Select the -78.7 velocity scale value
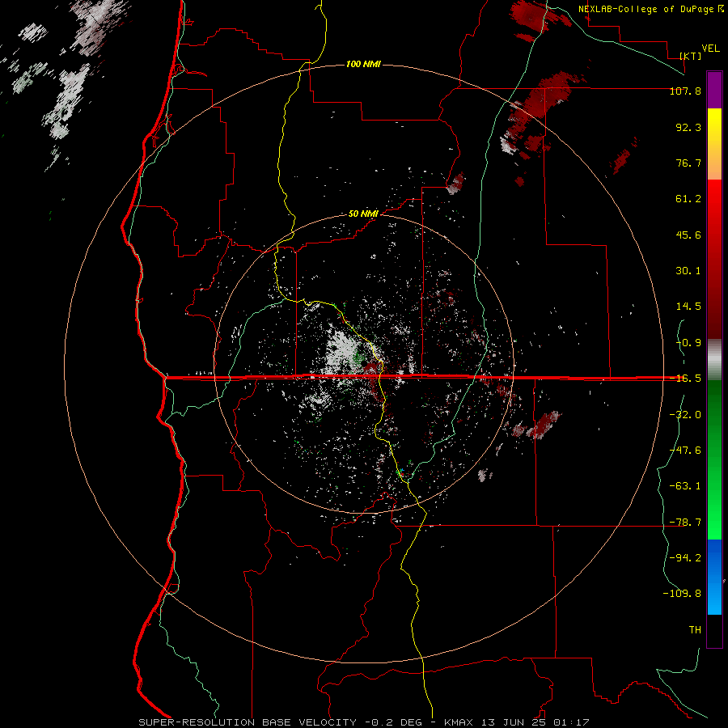 [685, 523]
